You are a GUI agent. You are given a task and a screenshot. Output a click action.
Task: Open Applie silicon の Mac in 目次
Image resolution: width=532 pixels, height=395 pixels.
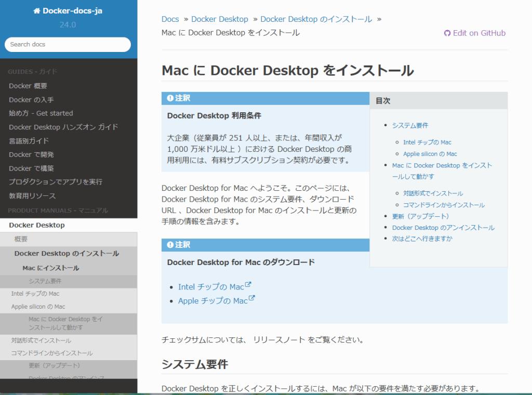point(430,154)
